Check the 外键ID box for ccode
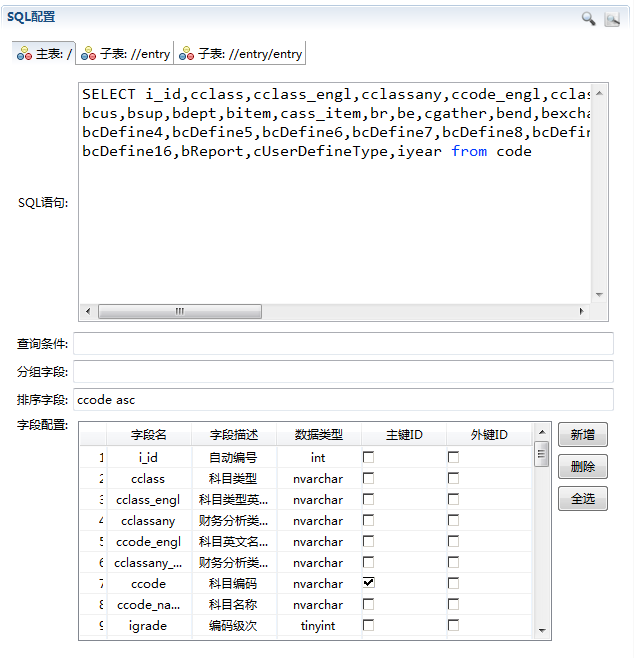 point(453,583)
